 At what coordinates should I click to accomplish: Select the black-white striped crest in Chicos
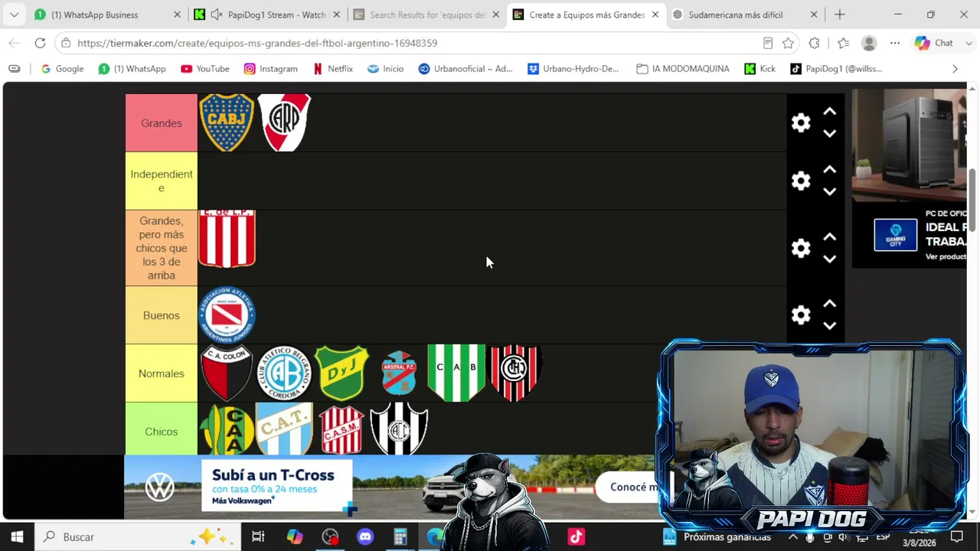tap(399, 429)
